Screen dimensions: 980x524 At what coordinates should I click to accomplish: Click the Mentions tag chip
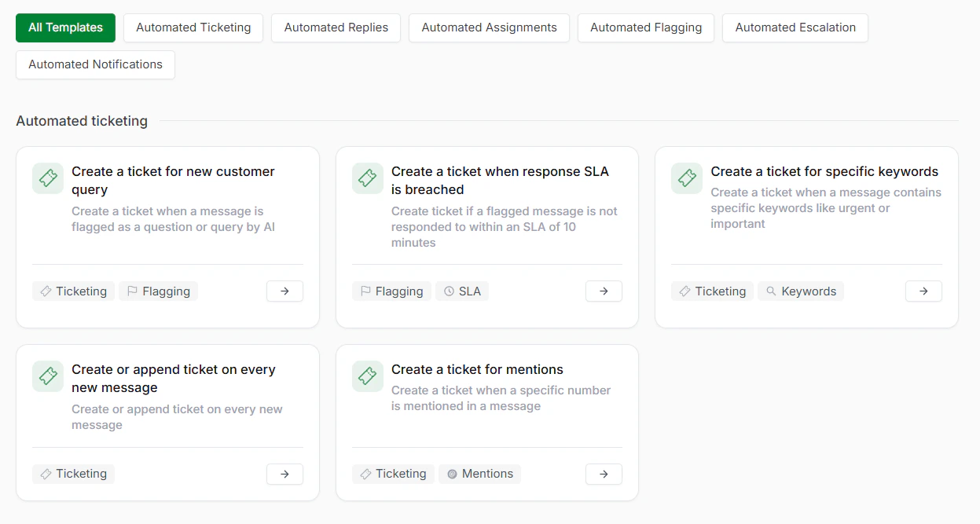tap(479, 474)
